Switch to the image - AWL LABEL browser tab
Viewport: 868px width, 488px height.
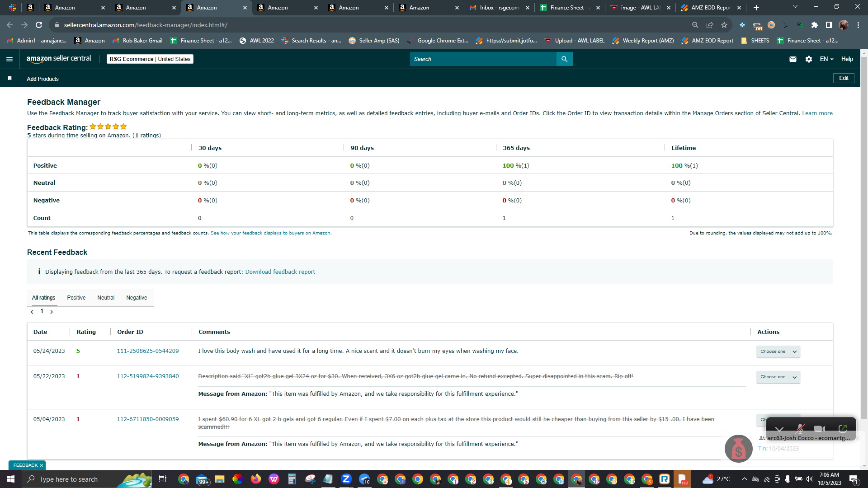point(640,8)
